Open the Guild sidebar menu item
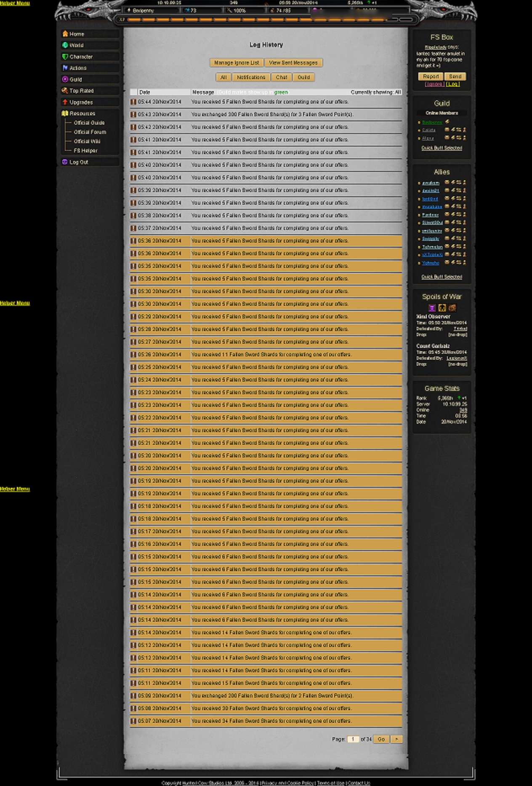Screen dimensions: 532x786 pos(89,80)
